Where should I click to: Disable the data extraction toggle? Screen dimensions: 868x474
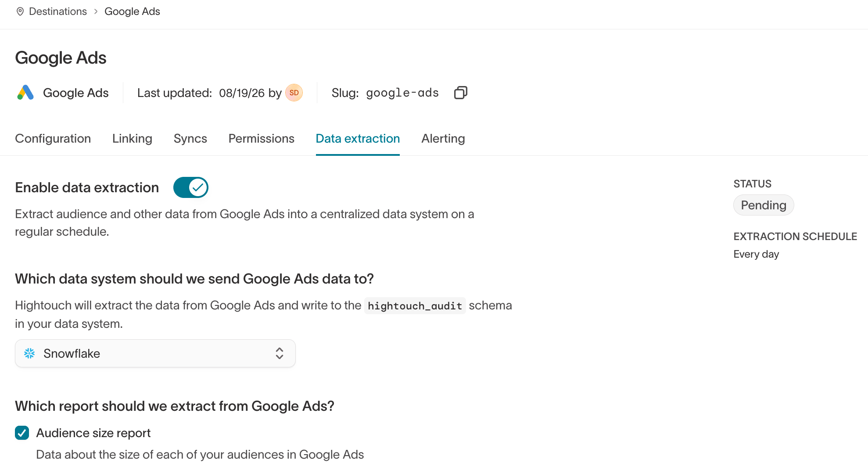point(190,187)
